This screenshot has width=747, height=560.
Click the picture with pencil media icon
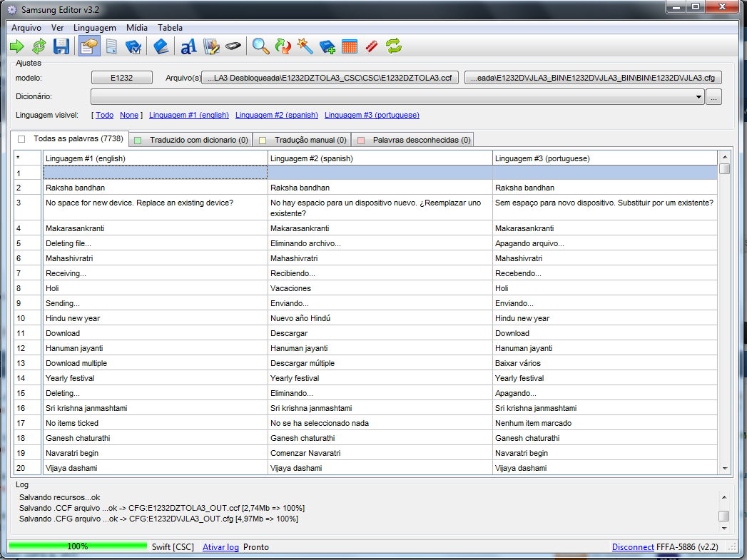click(x=211, y=46)
